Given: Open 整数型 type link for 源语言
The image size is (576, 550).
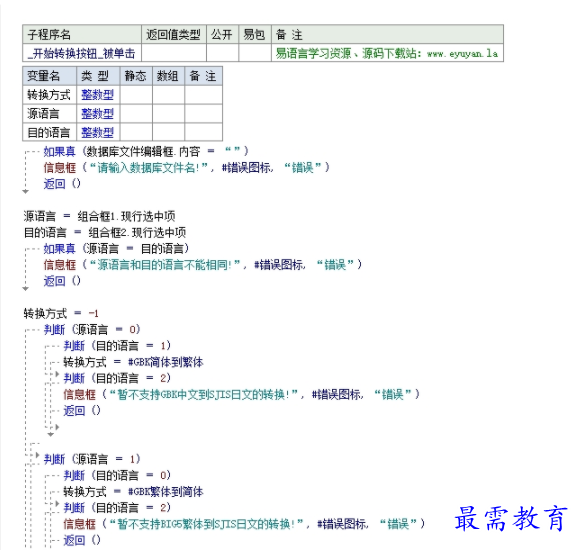Looking at the screenshot, I should (x=97, y=114).
